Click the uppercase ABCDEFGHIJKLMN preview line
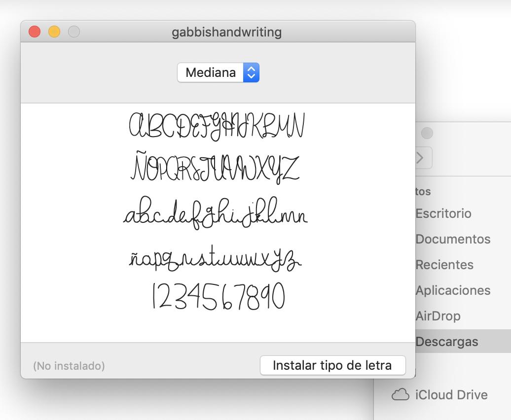This screenshot has width=511, height=420. (x=217, y=126)
